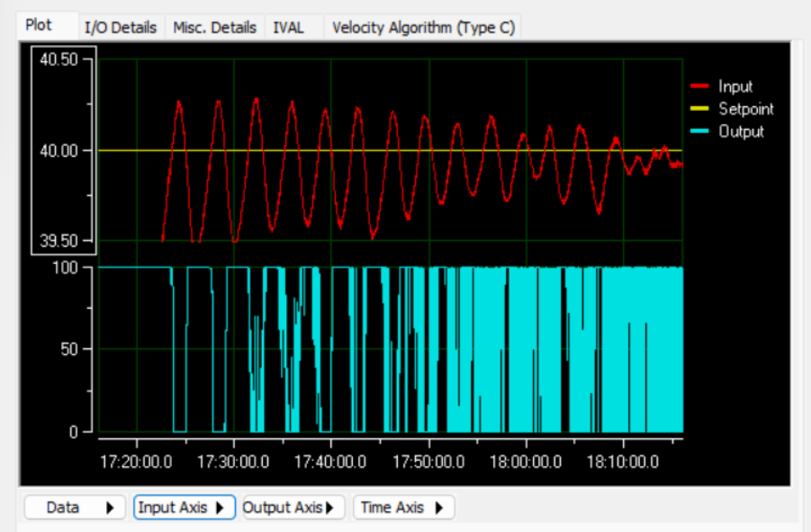Click the arrow icon on Data button
The width and height of the screenshot is (811, 532).
click(110, 508)
